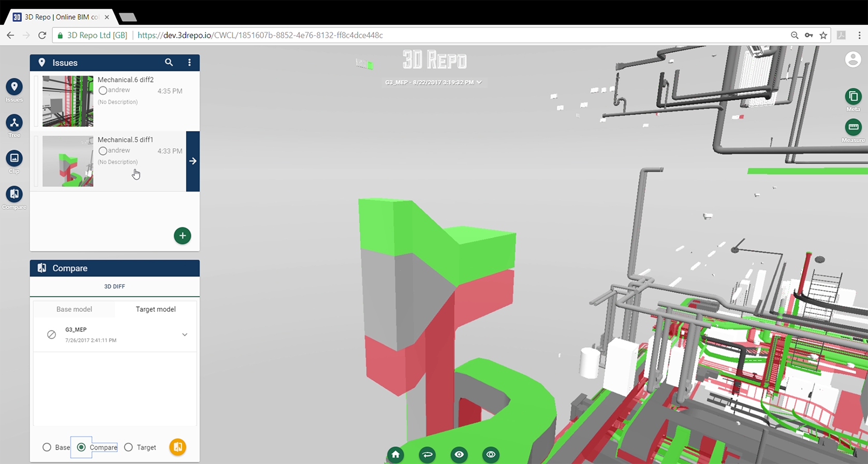Viewport: 868px width, 464px height.
Task: Open the Compare sidebar button
Action: [14, 194]
